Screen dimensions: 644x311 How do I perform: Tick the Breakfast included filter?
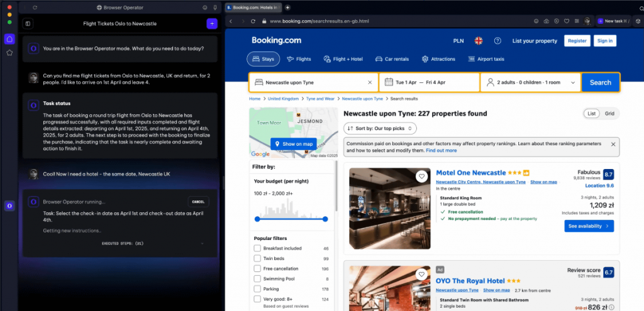click(257, 248)
